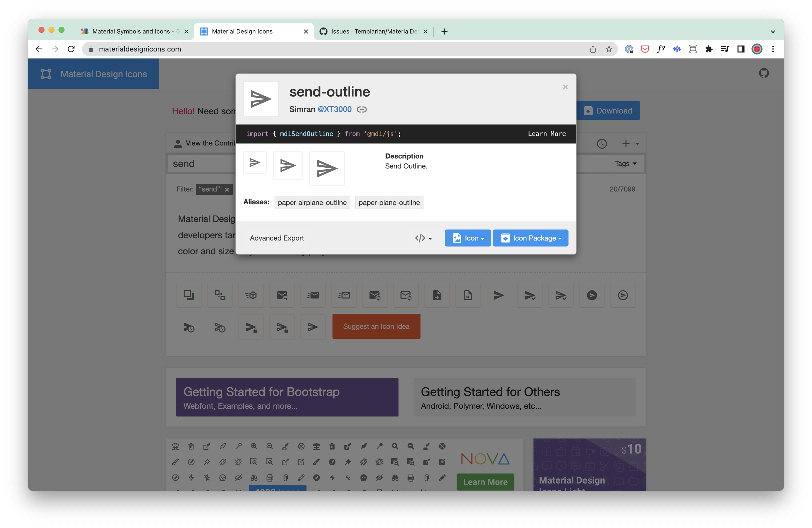Select the arrange-send-backward icon
This screenshot has width=812, height=528.
[x=189, y=295]
